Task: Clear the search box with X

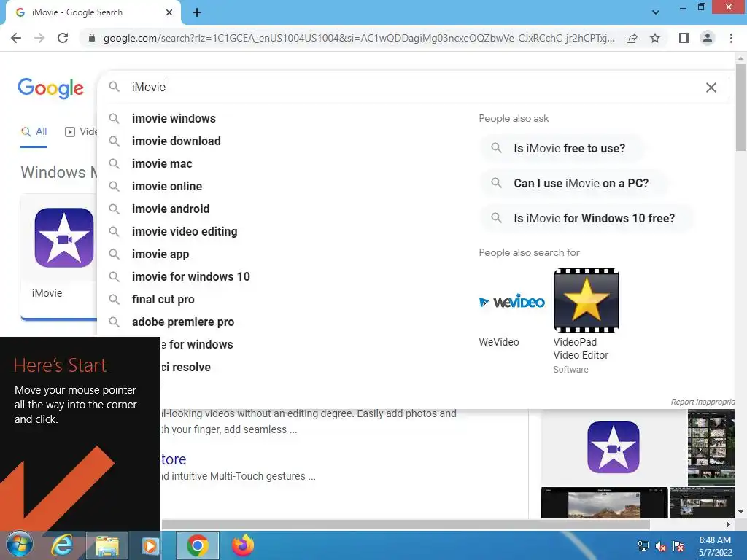Action: tap(711, 87)
